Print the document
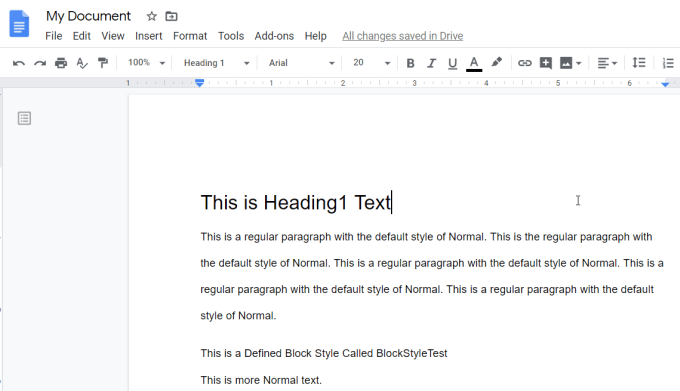This screenshot has height=391, width=680. [x=61, y=63]
